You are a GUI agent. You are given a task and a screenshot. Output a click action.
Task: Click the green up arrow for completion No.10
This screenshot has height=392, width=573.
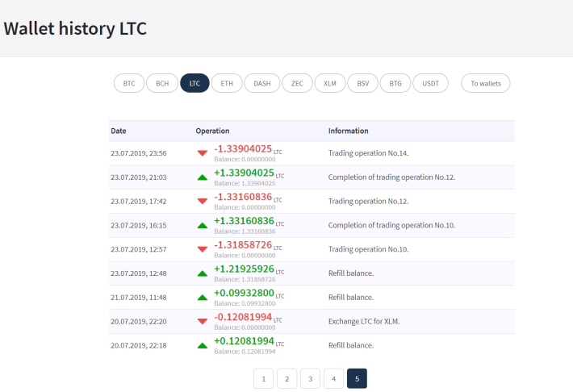[202, 225]
